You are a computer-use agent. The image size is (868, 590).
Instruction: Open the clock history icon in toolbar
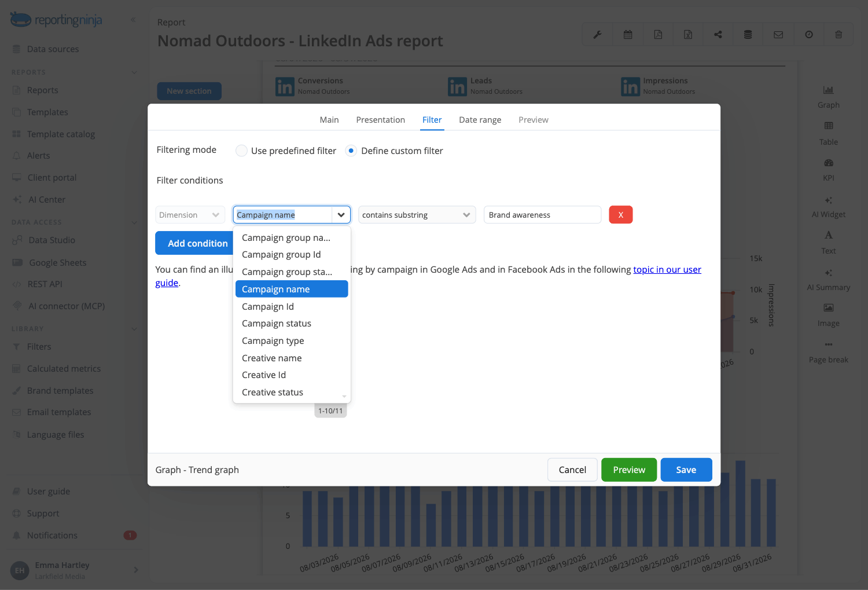coord(809,35)
